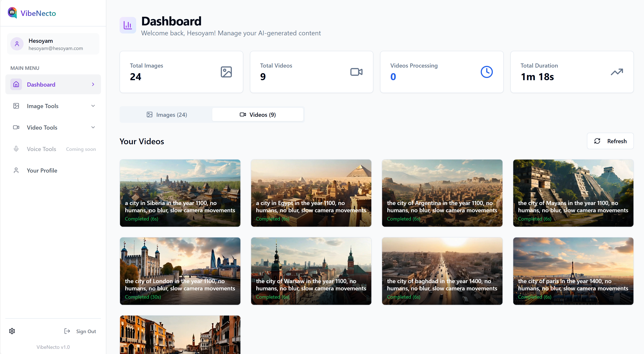Click the VibeNecto robot logo icon

[x=12, y=12]
